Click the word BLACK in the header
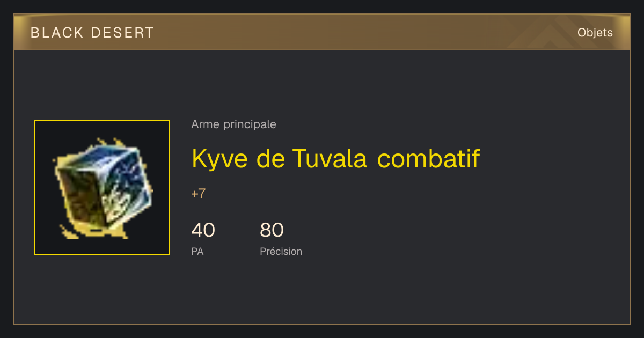 pyautogui.click(x=57, y=33)
